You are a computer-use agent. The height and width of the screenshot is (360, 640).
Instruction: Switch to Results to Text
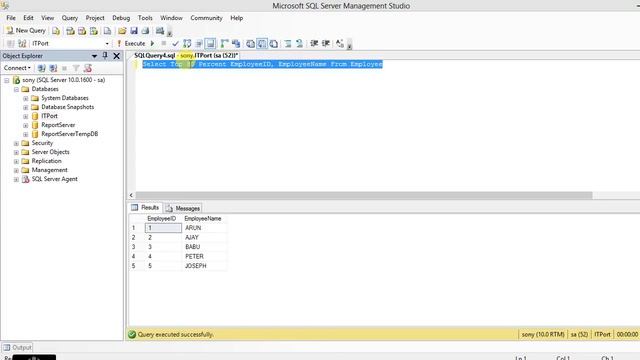point(250,43)
